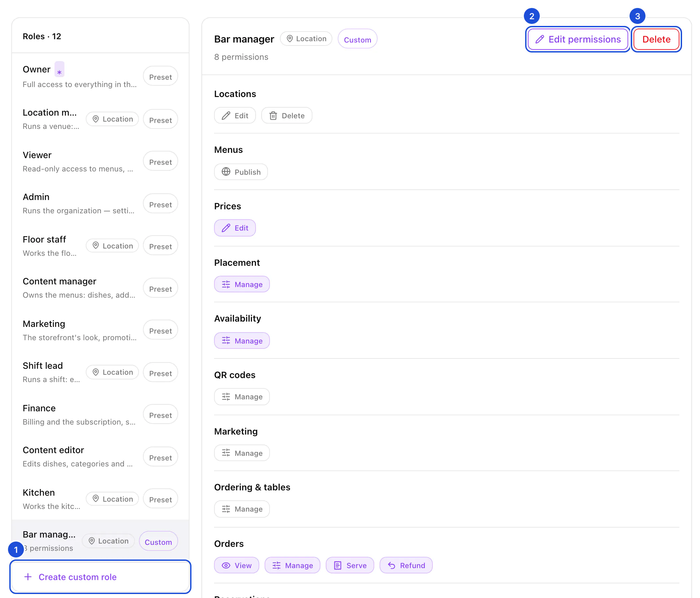Click the pencil icon in Locations Edit chip
The width and height of the screenshot is (700, 598).
click(226, 116)
